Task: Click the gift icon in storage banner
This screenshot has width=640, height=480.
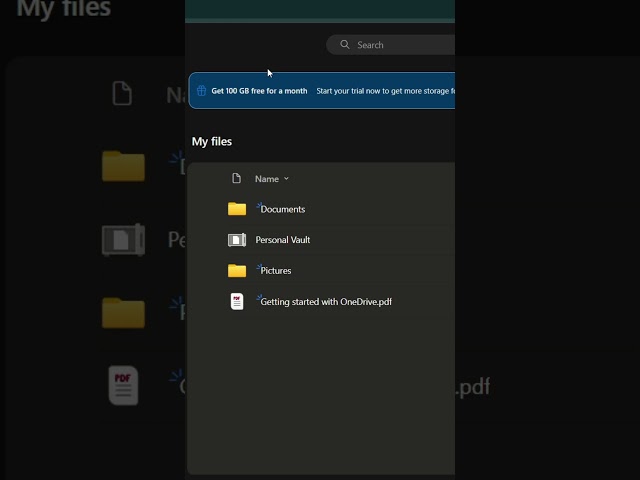Action: point(201,91)
